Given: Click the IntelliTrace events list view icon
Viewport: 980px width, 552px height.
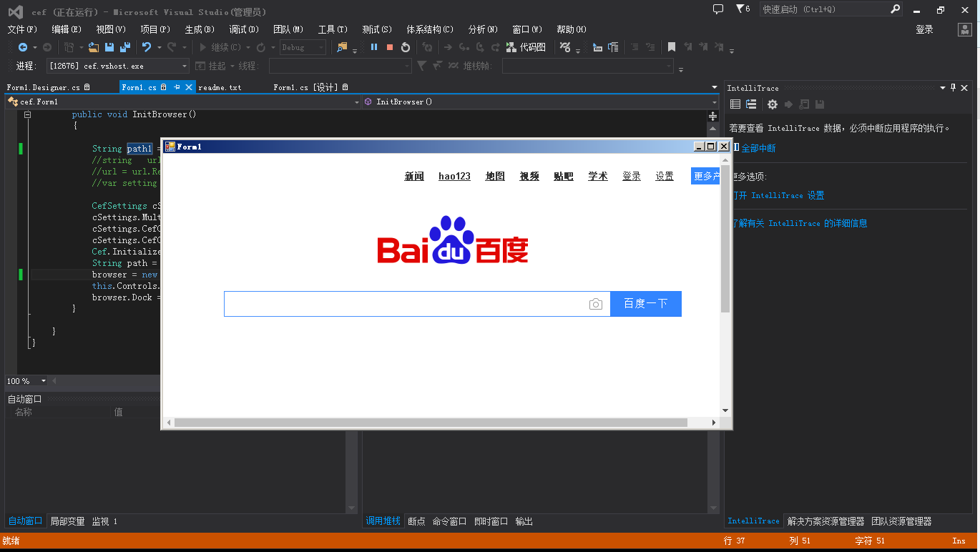Looking at the screenshot, I should point(735,104).
